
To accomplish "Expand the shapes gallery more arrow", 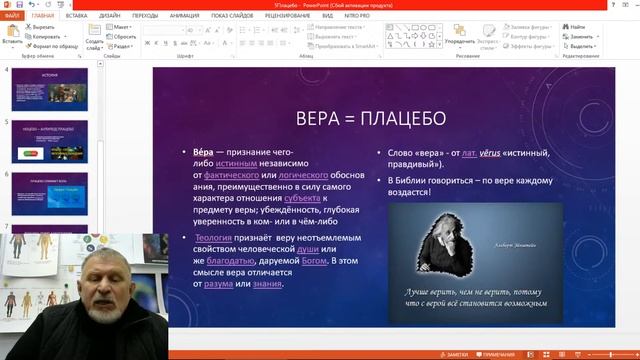I will pyautogui.click(x=440, y=44).
